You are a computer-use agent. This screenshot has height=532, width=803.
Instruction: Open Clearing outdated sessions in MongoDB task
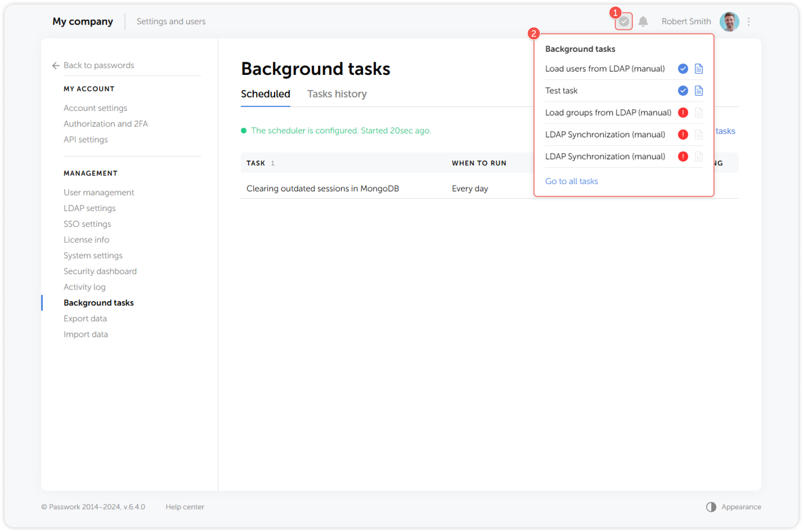(x=322, y=188)
